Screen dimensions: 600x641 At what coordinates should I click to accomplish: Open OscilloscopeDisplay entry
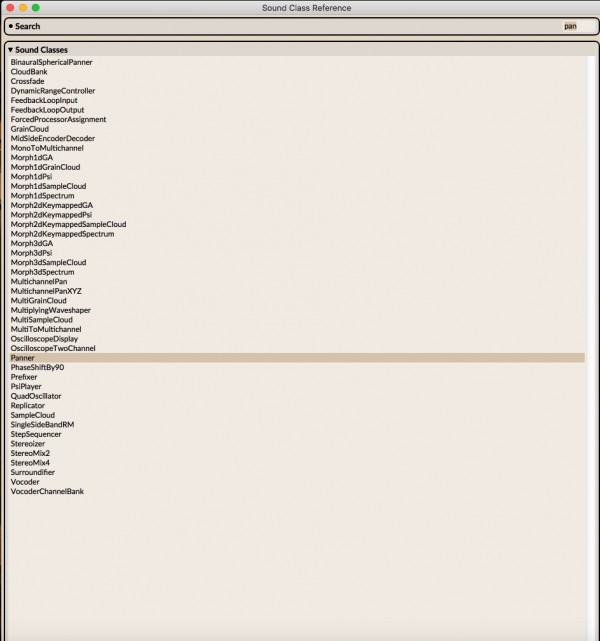pos(44,338)
